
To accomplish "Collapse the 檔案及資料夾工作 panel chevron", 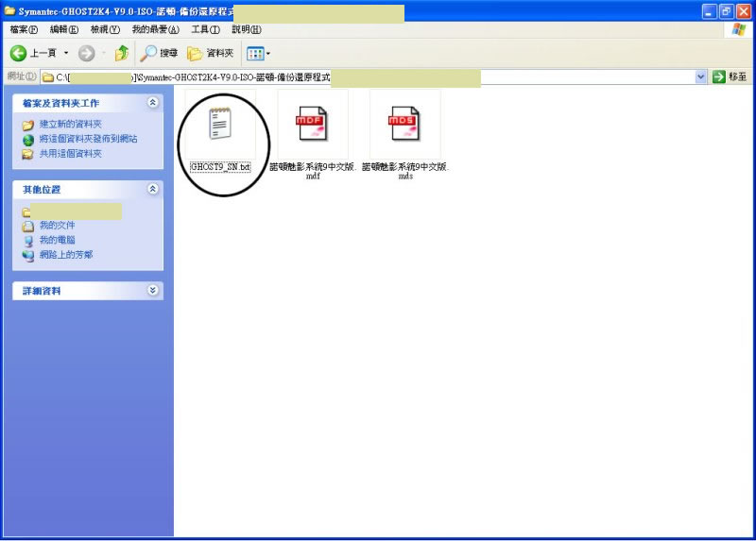I will click(153, 102).
